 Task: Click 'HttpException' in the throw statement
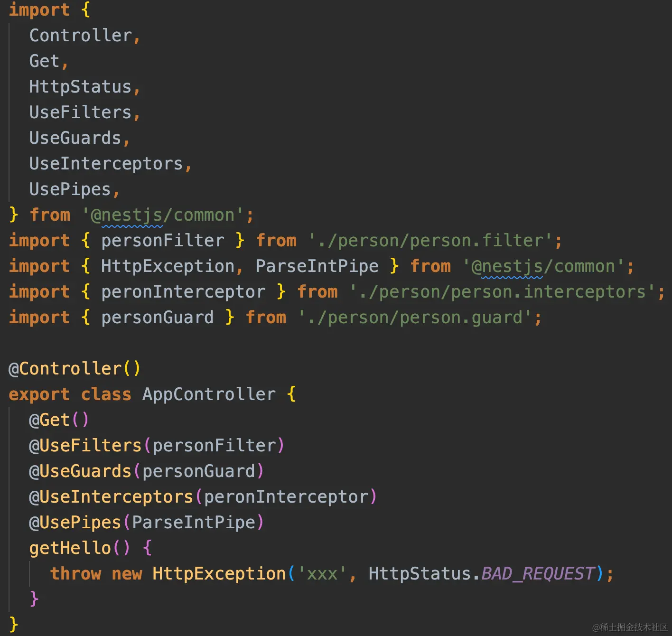[219, 574]
